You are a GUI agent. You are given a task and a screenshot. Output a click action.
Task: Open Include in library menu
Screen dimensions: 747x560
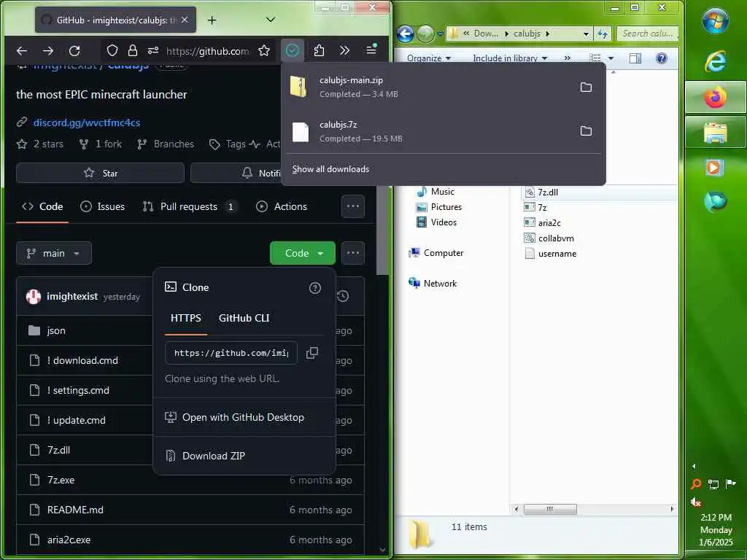510,58
